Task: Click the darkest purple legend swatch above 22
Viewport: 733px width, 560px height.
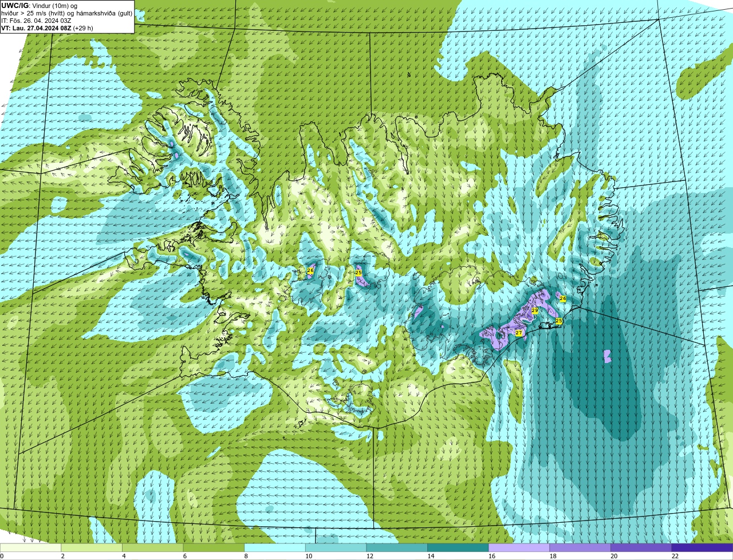Action: [x=702, y=547]
